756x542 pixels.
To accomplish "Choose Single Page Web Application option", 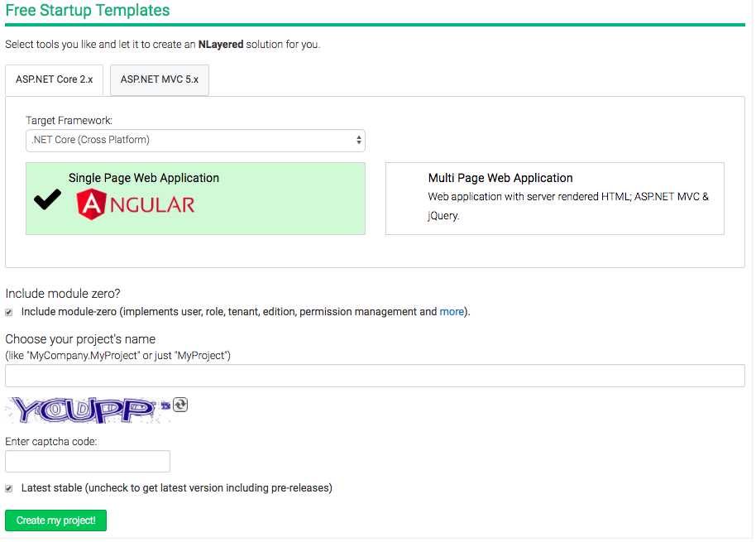I will pos(195,199).
